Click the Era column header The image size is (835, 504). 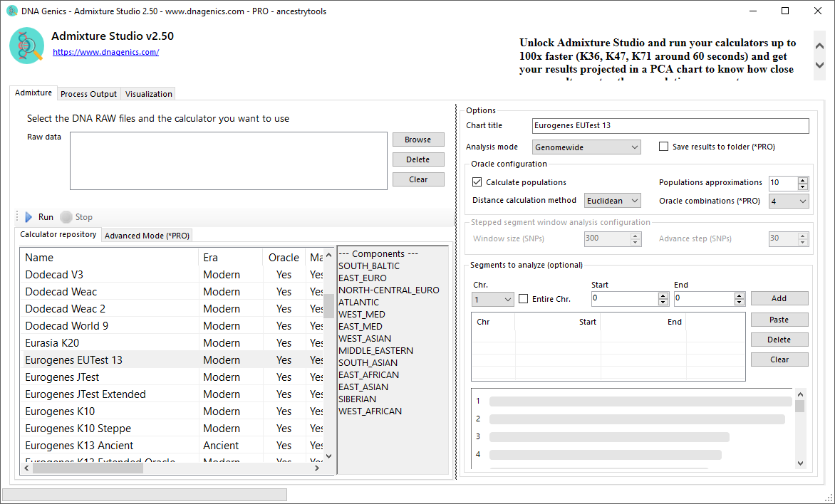[x=231, y=257]
